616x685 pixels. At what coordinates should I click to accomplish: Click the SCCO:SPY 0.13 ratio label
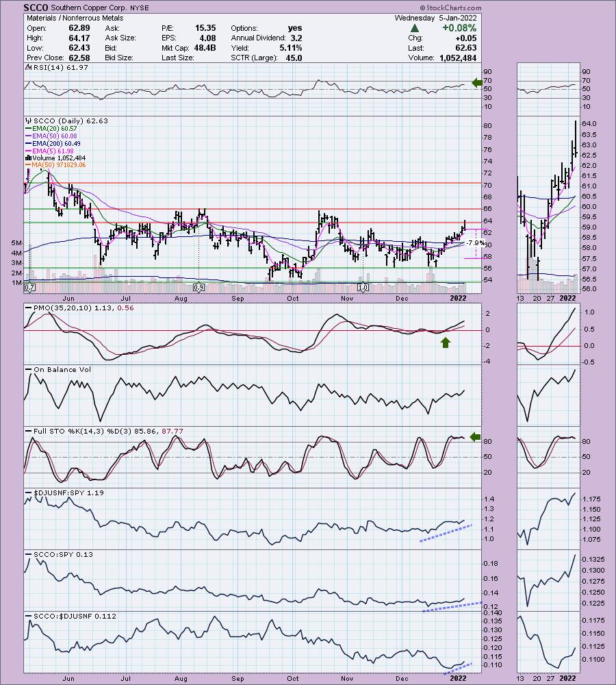[x=63, y=554]
